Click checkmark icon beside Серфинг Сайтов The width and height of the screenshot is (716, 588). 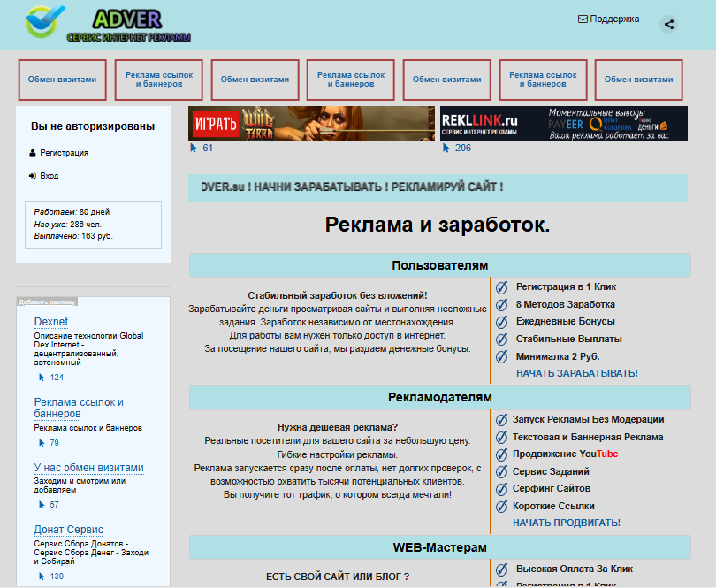tap(501, 489)
